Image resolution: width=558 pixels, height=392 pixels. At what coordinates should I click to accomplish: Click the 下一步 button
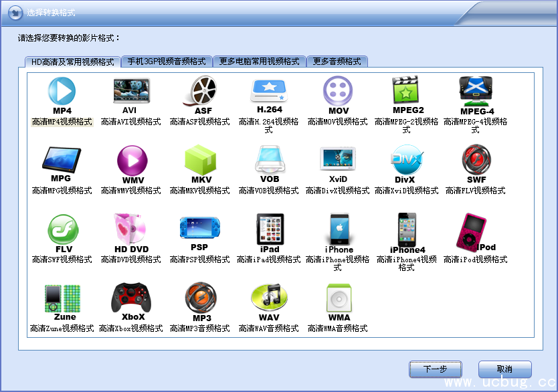[x=435, y=369]
